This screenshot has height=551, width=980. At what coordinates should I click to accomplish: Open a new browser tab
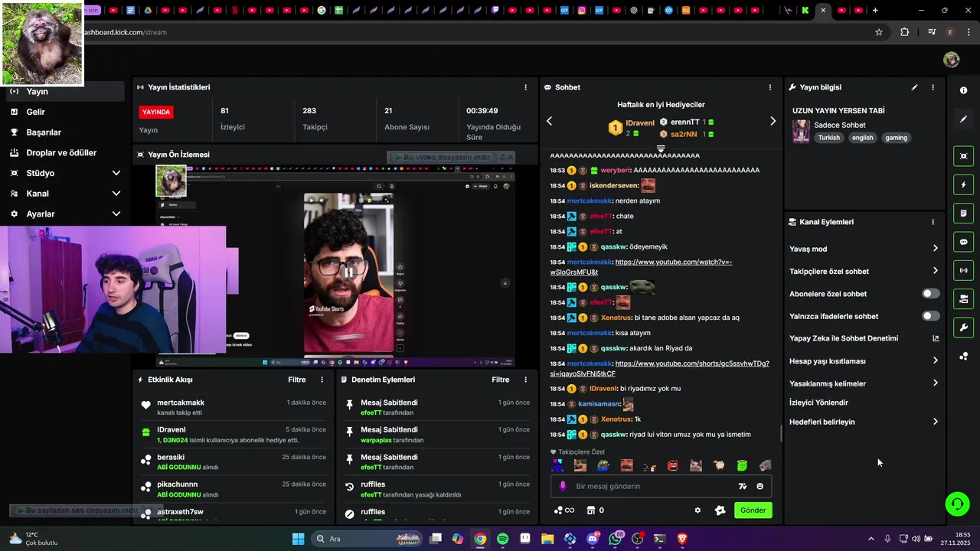coord(875,10)
